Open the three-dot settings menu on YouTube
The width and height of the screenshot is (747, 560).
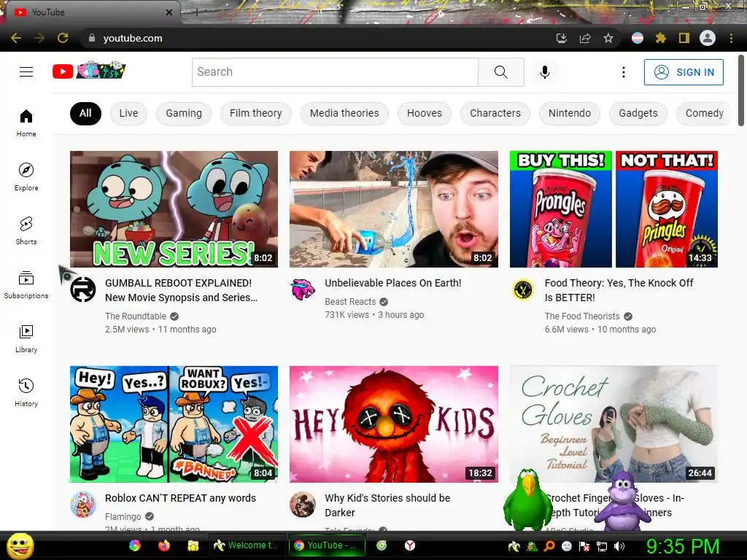click(x=623, y=72)
